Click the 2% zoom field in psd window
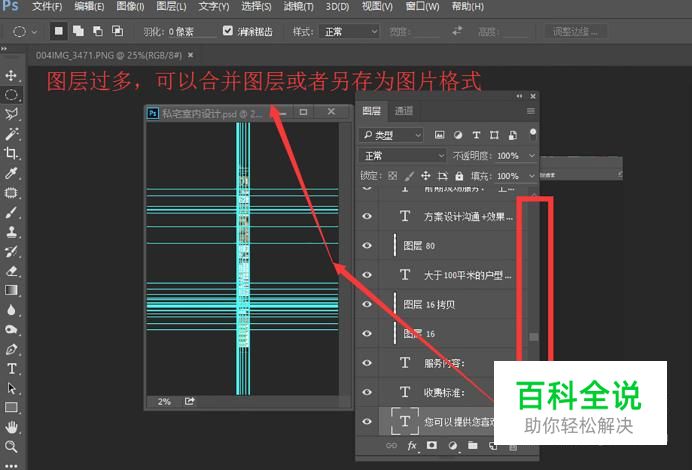Screen dimensions: 692x470 pyautogui.click(x=164, y=402)
